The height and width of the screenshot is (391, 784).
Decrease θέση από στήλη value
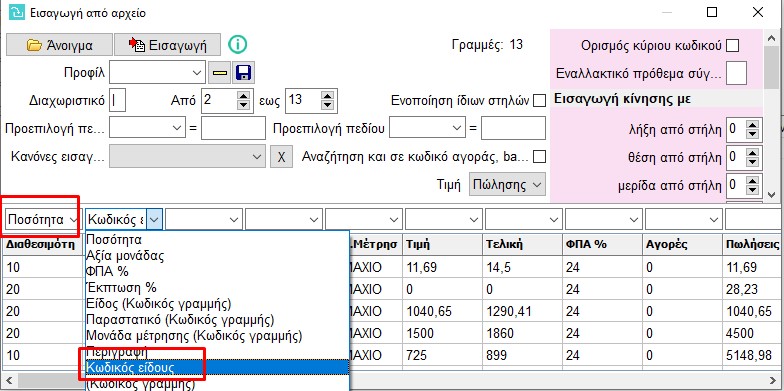pyautogui.click(x=752, y=163)
